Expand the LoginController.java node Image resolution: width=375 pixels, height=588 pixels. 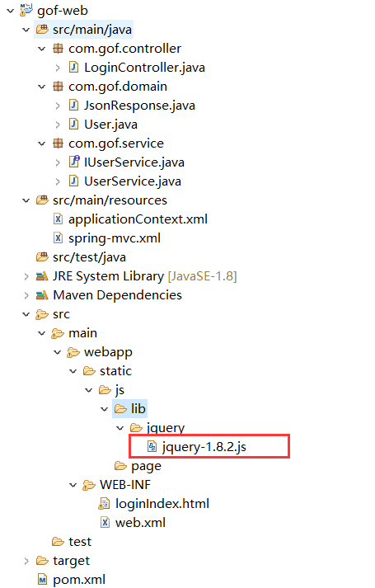click(58, 68)
